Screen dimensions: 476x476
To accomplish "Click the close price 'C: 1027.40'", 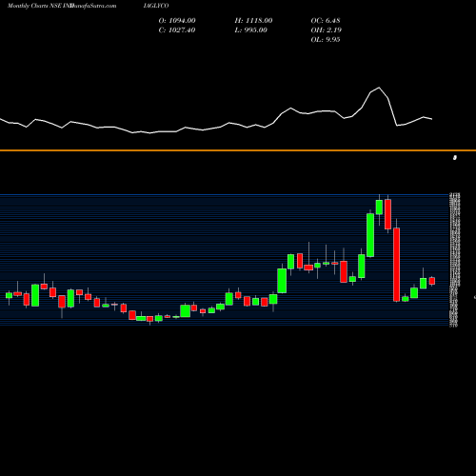I will (x=177, y=30).
